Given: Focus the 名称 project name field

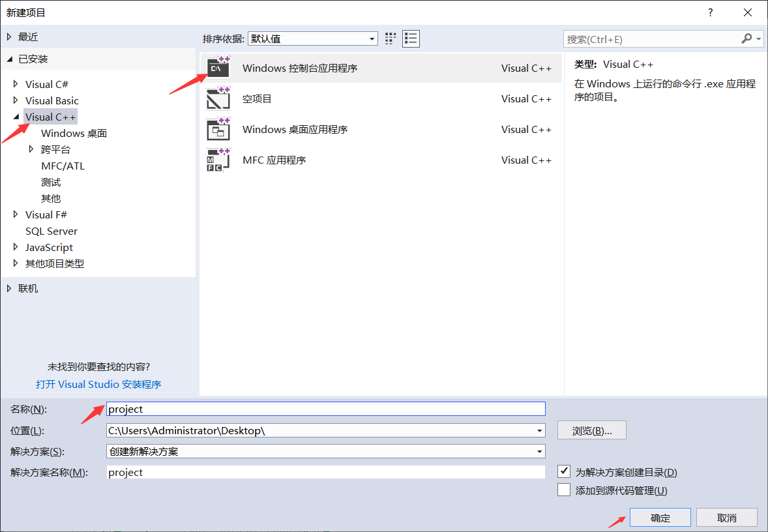Looking at the screenshot, I should tap(326, 409).
